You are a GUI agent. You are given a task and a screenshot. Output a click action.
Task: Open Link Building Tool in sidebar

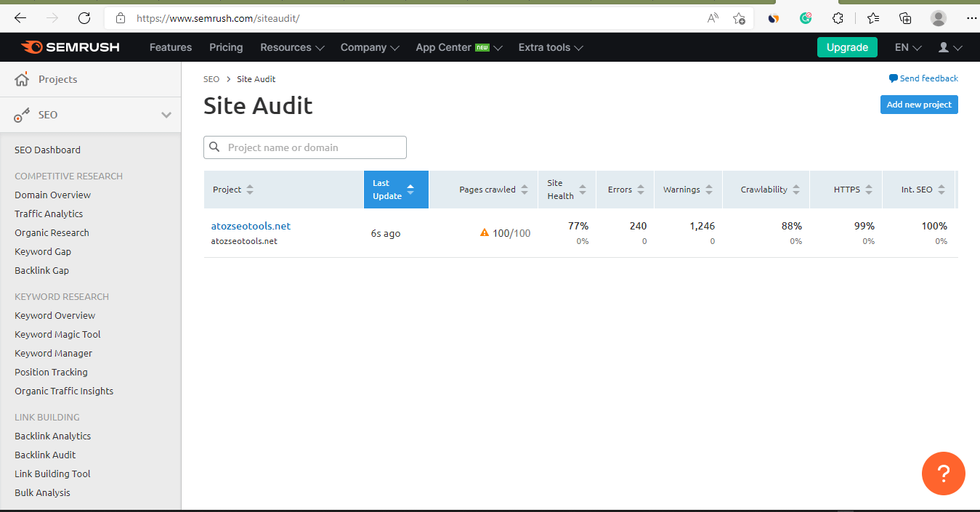[x=52, y=474]
